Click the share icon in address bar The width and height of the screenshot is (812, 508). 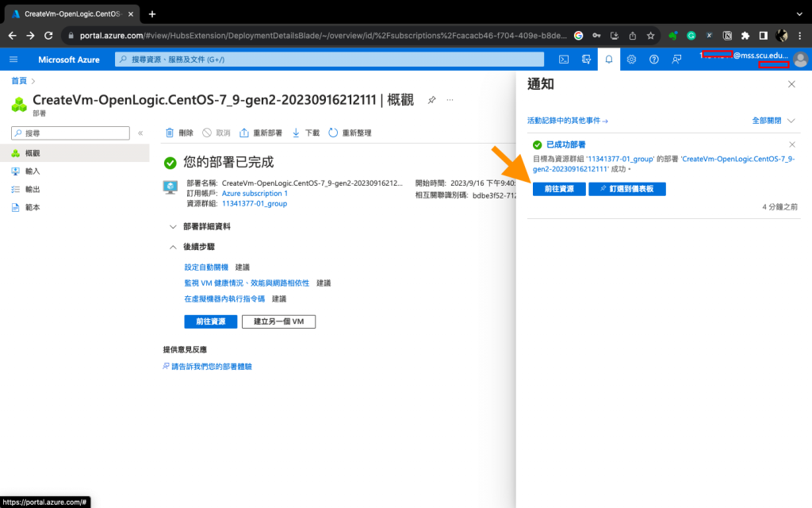(x=632, y=36)
